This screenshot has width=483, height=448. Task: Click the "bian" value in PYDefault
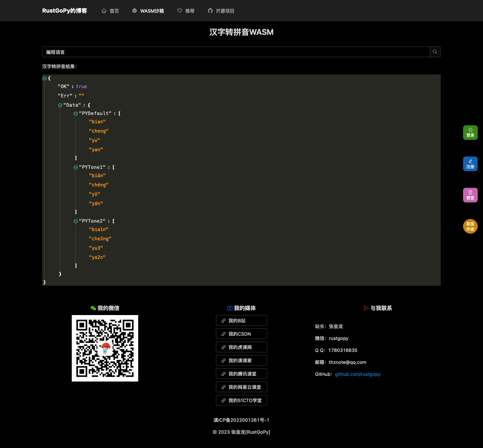click(x=97, y=122)
